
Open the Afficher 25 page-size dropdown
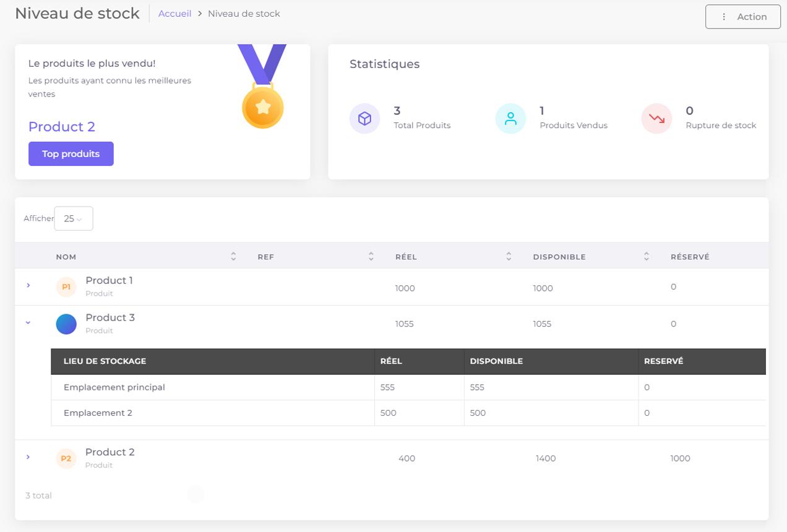(x=73, y=218)
